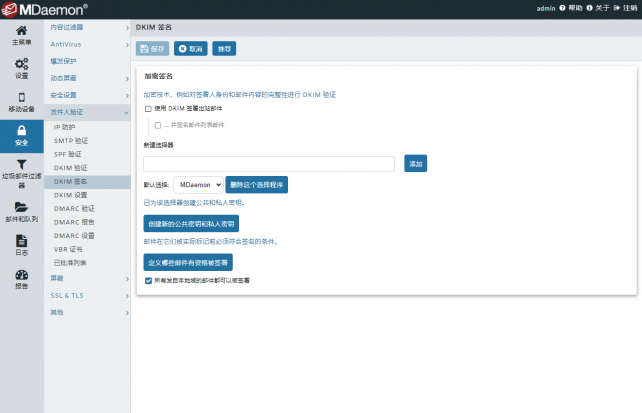Go to the 主菜单 home icon
The image size is (642, 413).
pyautogui.click(x=21, y=30)
